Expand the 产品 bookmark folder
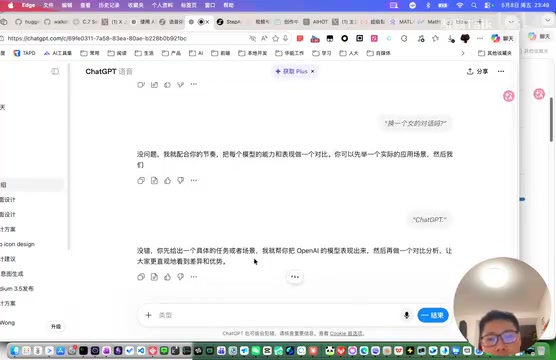Viewport: 556px width, 360px height. coord(171,53)
